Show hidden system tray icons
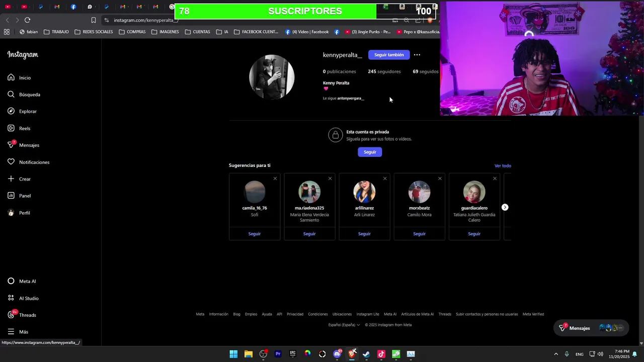This screenshot has width=644, height=362. pyautogui.click(x=556, y=354)
